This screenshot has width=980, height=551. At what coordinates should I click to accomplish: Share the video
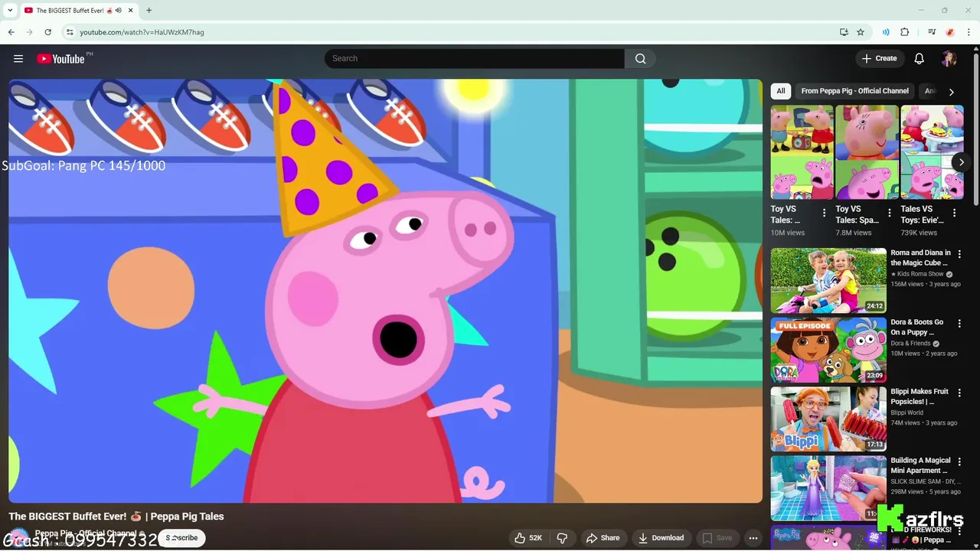click(x=603, y=538)
